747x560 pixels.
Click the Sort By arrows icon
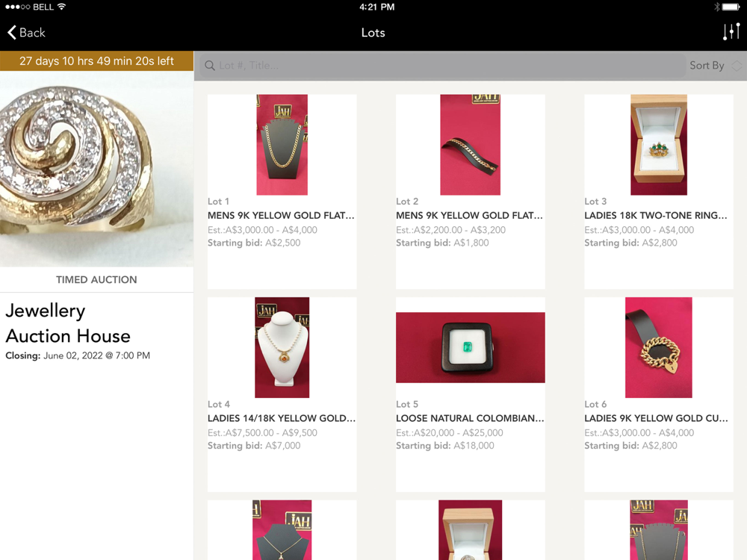(x=737, y=66)
